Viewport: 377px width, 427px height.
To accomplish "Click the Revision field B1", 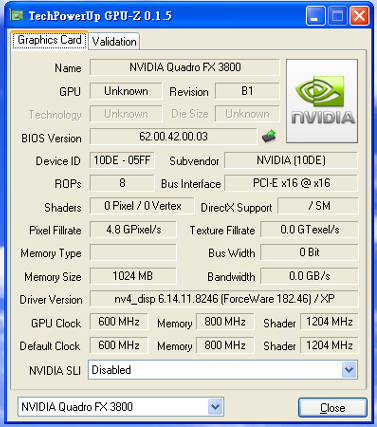I will [247, 91].
